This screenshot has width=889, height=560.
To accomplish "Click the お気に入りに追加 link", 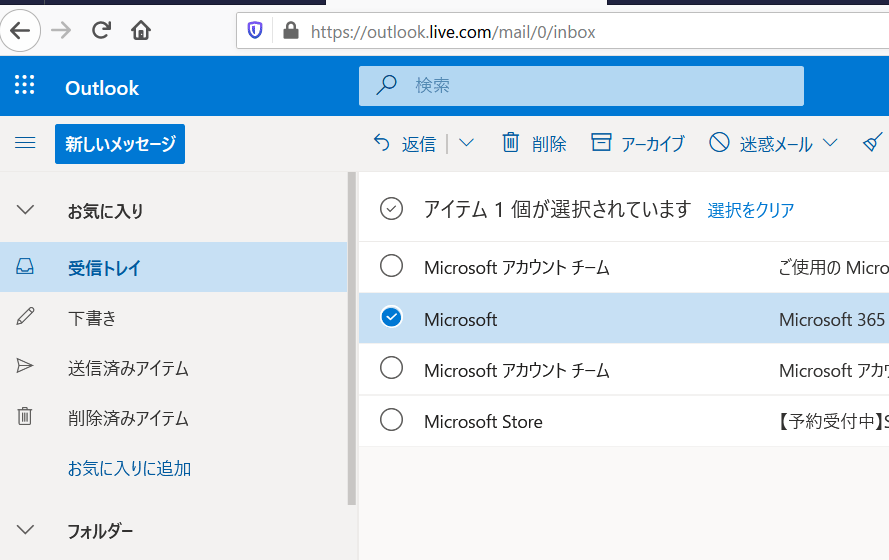I will pos(129,468).
